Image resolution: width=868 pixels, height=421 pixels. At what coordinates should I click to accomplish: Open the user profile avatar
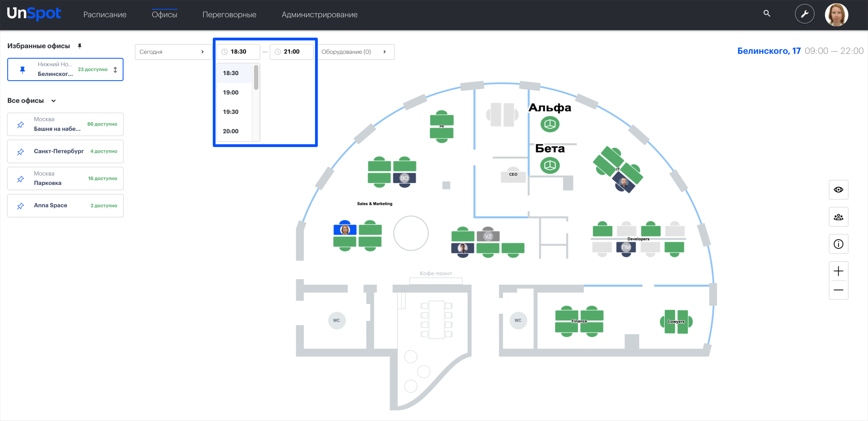pos(836,15)
